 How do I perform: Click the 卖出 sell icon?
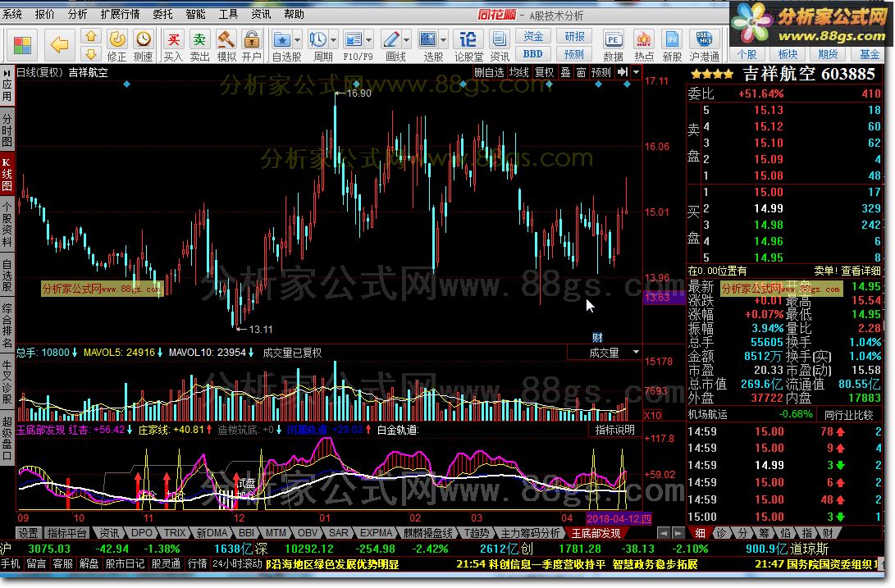[199, 39]
